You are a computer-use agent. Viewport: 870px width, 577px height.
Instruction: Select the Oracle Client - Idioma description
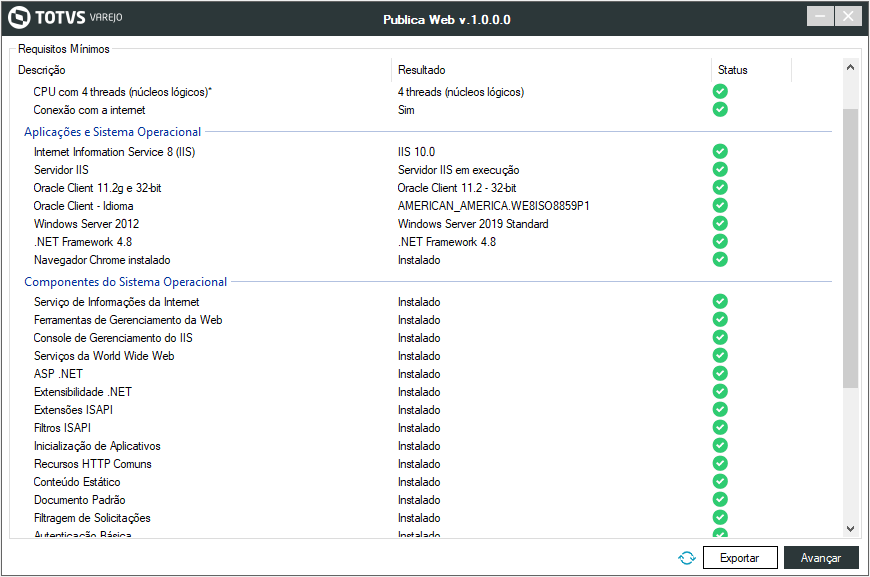[x=83, y=206]
